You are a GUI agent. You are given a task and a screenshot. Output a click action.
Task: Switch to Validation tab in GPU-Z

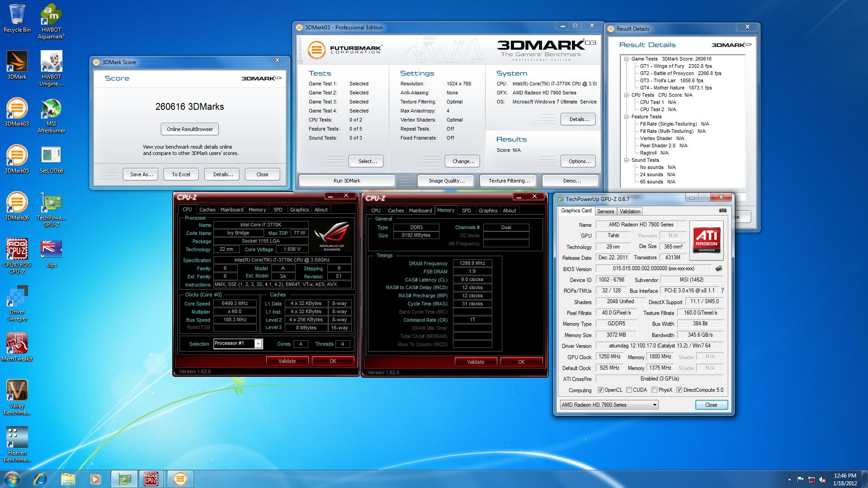click(630, 211)
